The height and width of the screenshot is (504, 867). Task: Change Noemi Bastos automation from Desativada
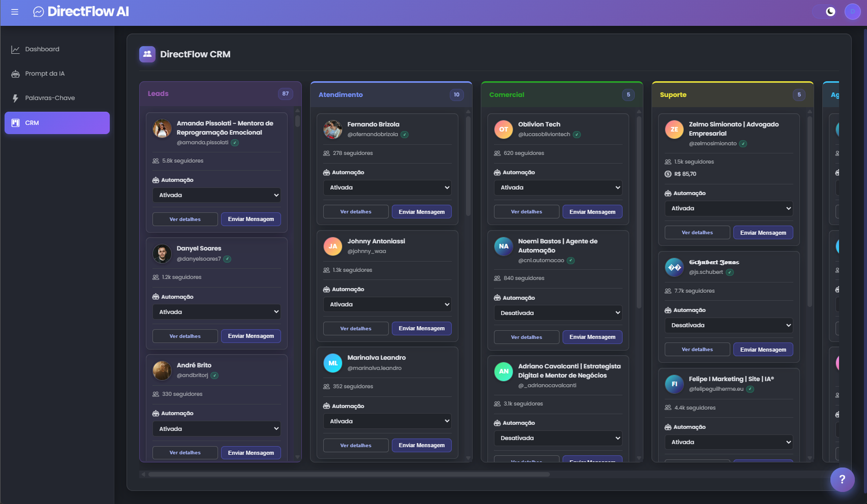(558, 313)
